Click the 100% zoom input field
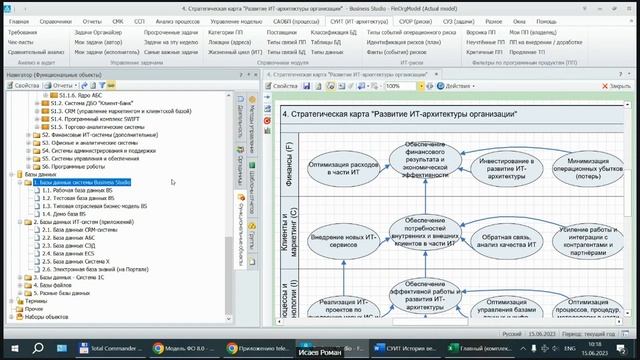 [401, 86]
